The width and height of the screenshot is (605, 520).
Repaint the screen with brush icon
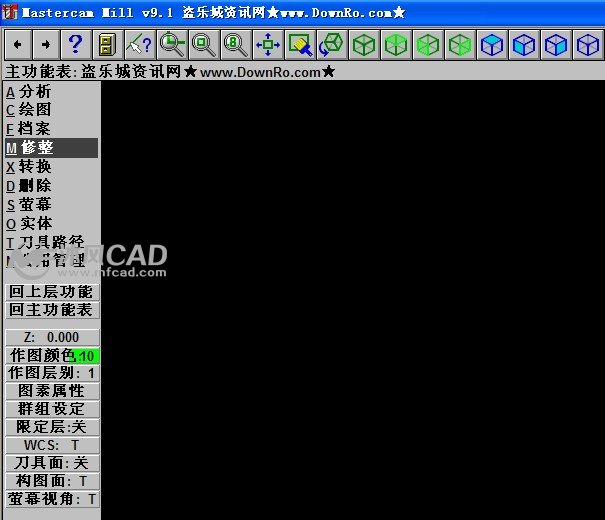[300, 45]
